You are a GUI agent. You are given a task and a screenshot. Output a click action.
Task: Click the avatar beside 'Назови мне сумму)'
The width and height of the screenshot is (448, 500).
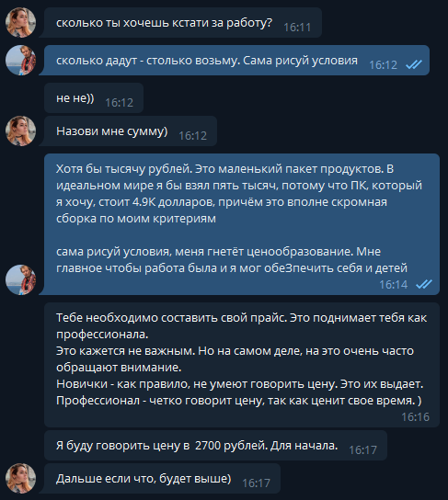pyautogui.click(x=21, y=131)
